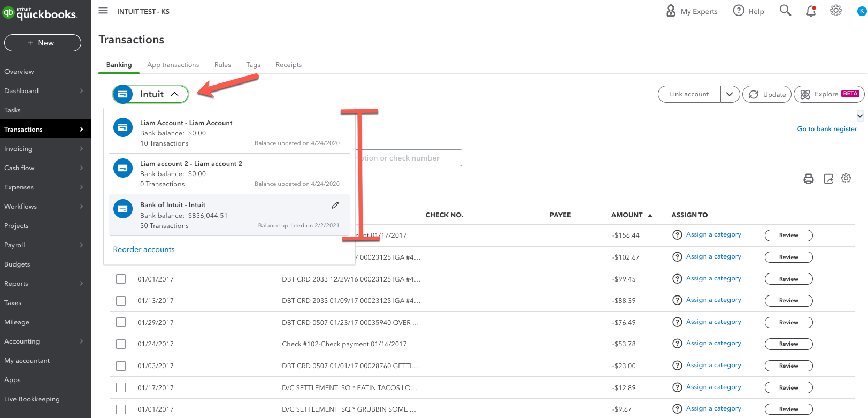This screenshot has height=418, width=868.
Task: Open the search magnifier
Action: [785, 11]
